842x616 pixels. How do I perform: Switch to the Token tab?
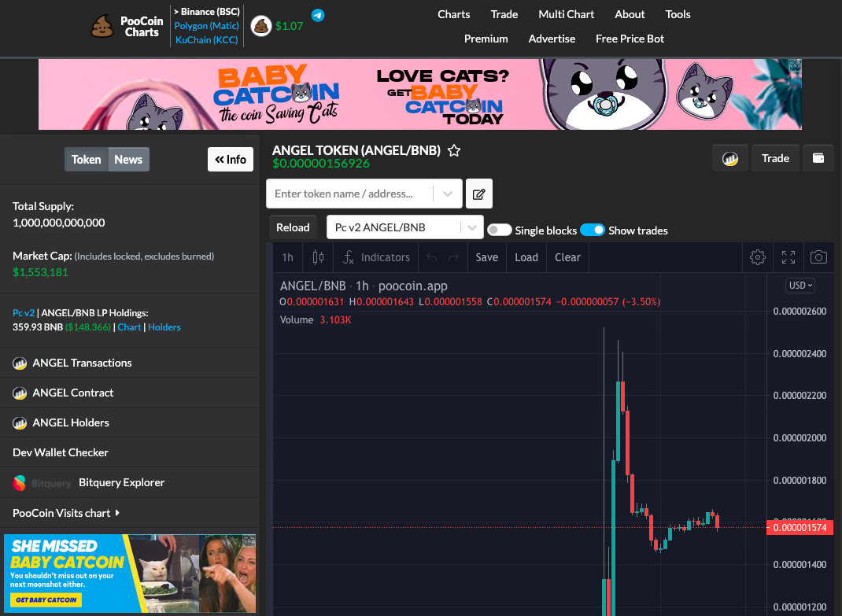tap(87, 160)
